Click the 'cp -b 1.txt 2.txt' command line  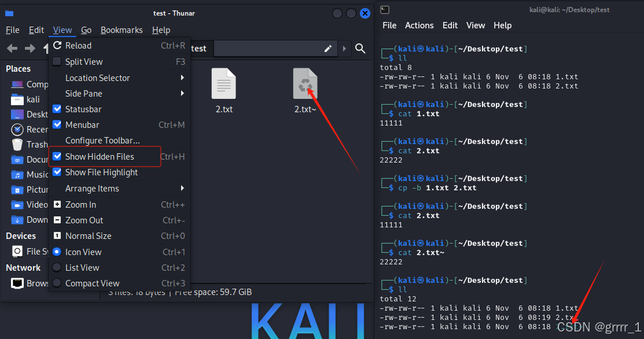pyautogui.click(x=437, y=188)
